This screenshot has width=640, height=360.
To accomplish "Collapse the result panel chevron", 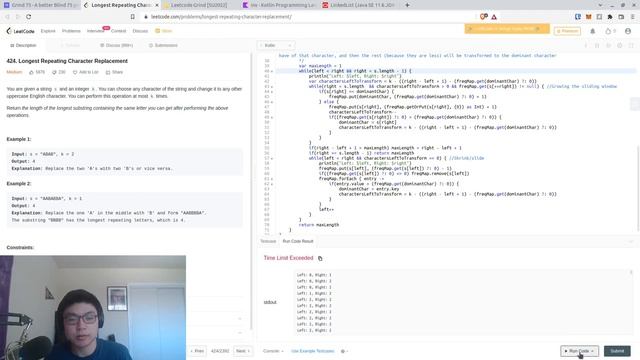I will [x=631, y=242].
